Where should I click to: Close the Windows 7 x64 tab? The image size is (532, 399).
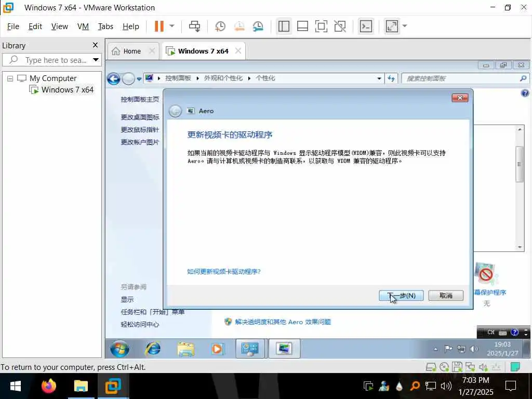click(238, 51)
